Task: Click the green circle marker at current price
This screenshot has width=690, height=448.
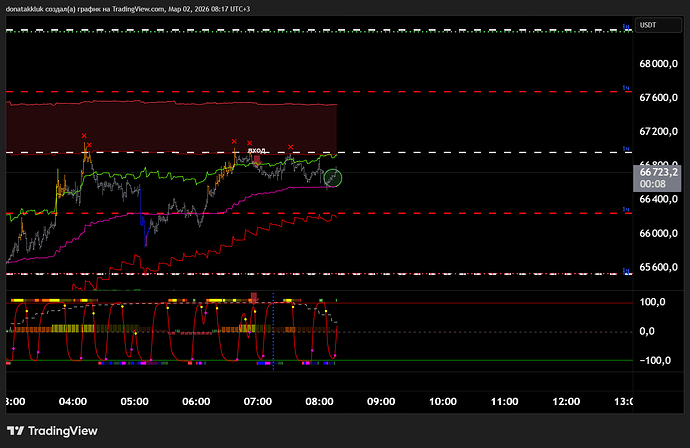Action: pyautogui.click(x=334, y=178)
